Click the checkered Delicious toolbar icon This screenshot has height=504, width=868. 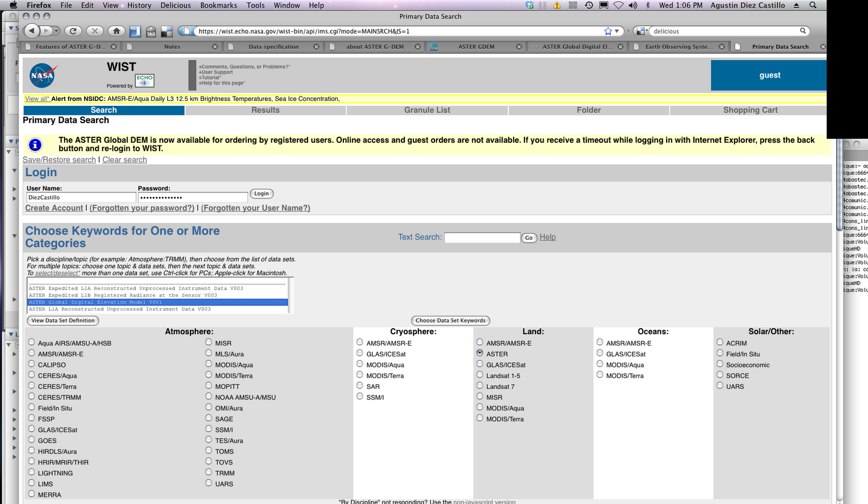point(167,31)
